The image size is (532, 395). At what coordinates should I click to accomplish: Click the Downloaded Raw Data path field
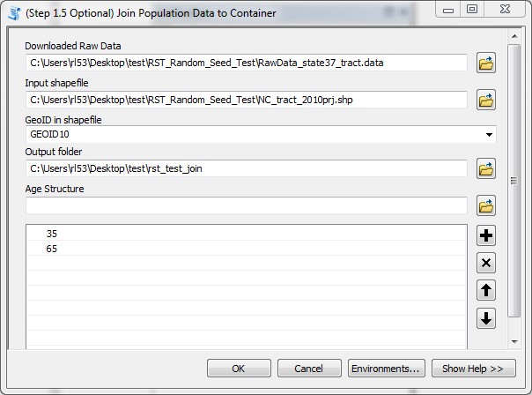(247, 63)
